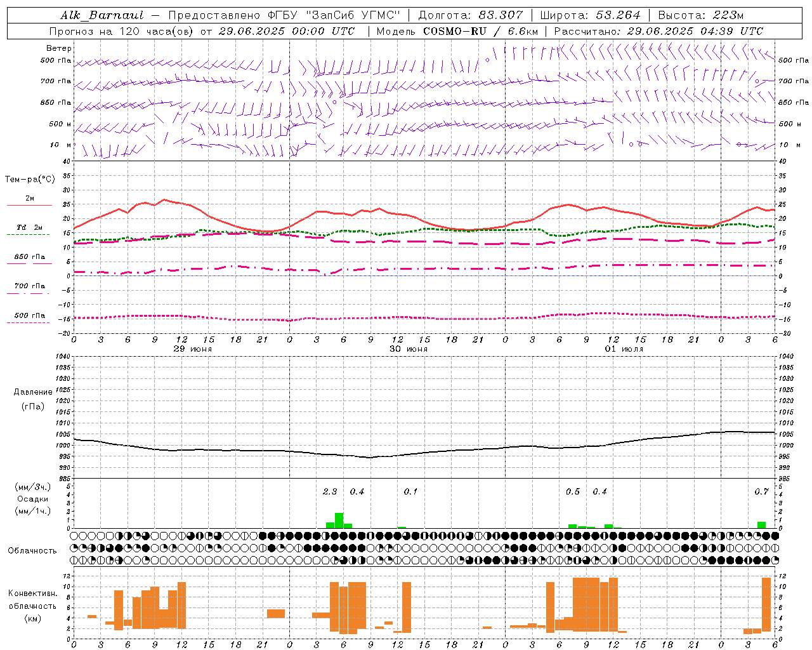Click the '(мм/1ч.)' precipitation unit label
The height and width of the screenshot is (650, 812).
click(x=32, y=511)
